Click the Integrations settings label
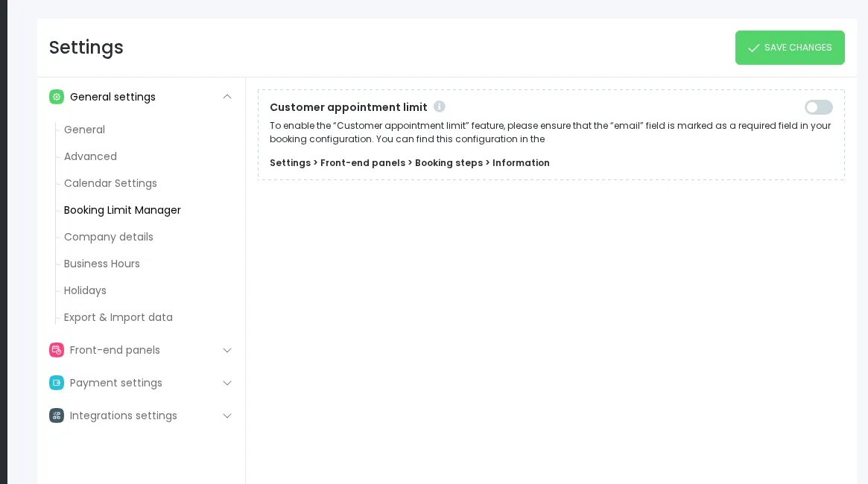The width and height of the screenshot is (868, 484). click(x=124, y=415)
